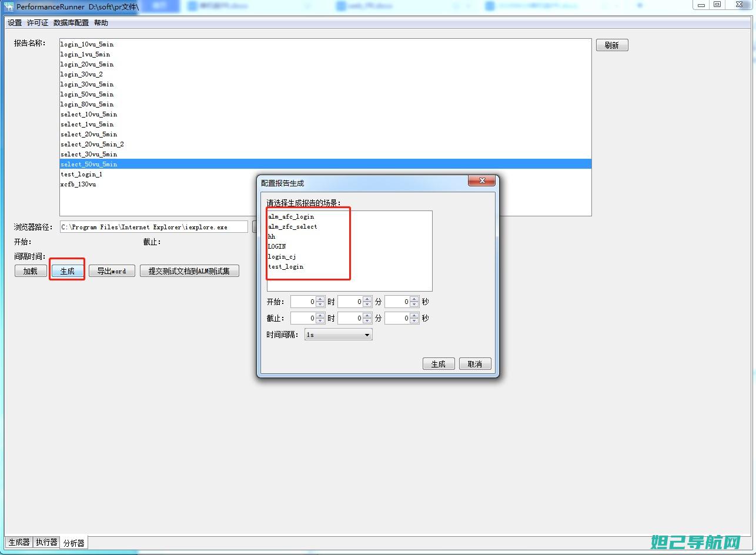Screen dimensions: 756x555
Task: Increase the 截止 seconds spinner
Action: pos(414,315)
